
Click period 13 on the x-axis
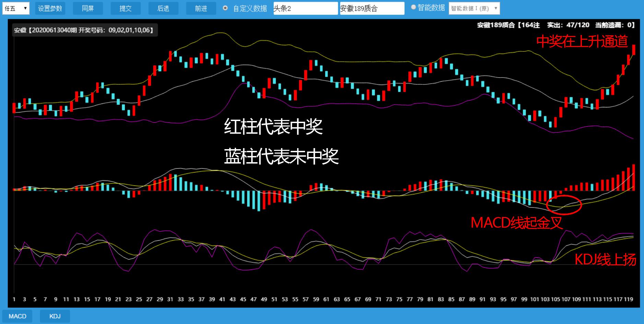[77, 299]
